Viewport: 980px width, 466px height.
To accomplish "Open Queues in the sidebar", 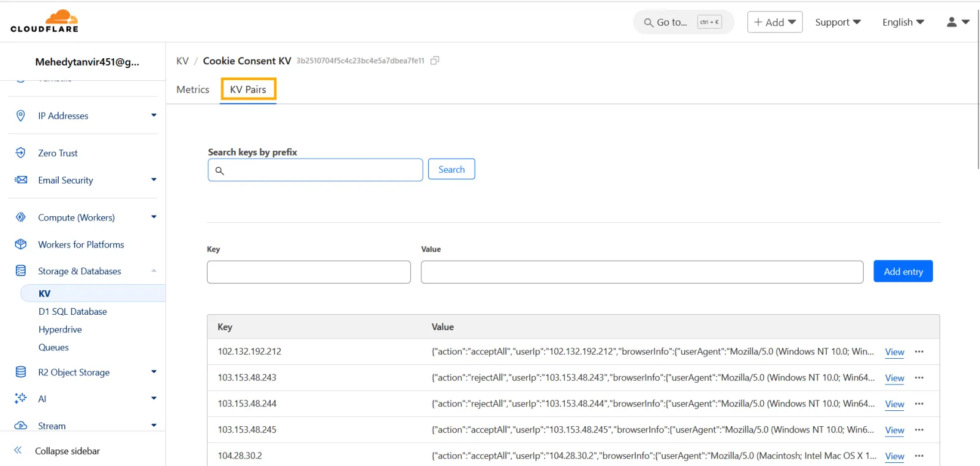I will (53, 347).
